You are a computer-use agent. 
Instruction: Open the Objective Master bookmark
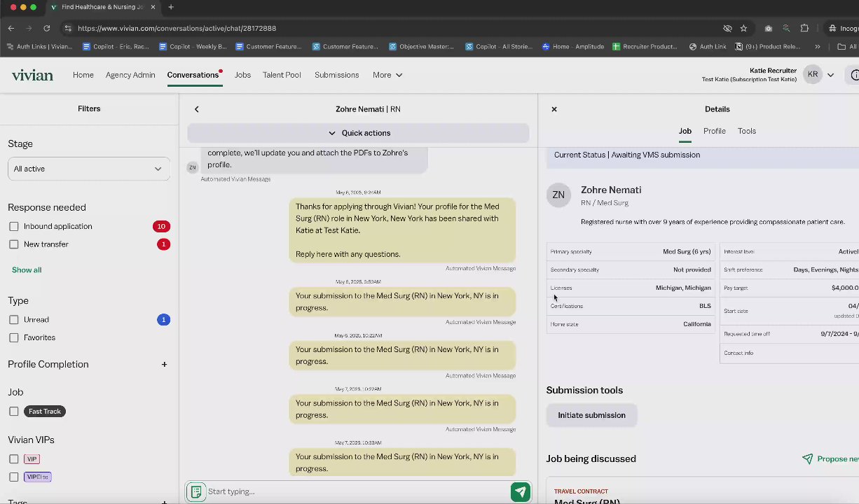(421, 47)
